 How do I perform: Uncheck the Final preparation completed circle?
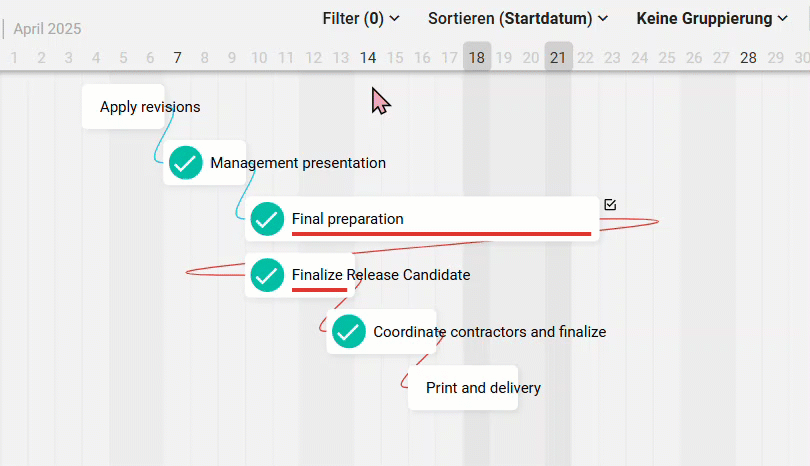[x=267, y=219]
